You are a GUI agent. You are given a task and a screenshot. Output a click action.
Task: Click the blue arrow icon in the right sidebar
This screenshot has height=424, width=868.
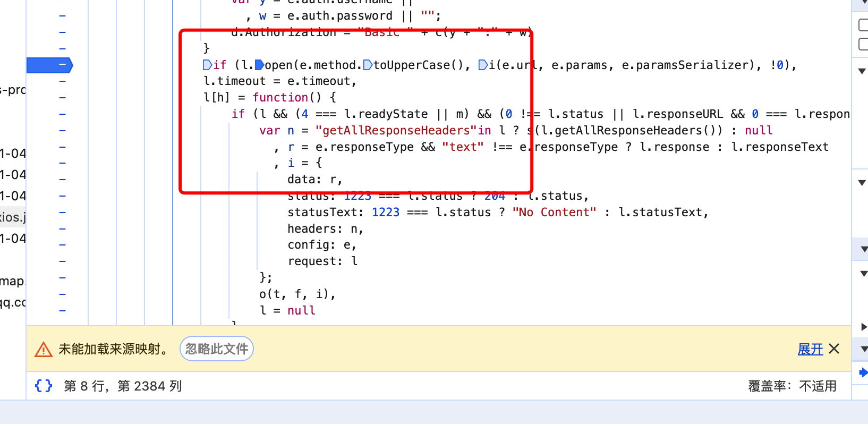click(863, 372)
